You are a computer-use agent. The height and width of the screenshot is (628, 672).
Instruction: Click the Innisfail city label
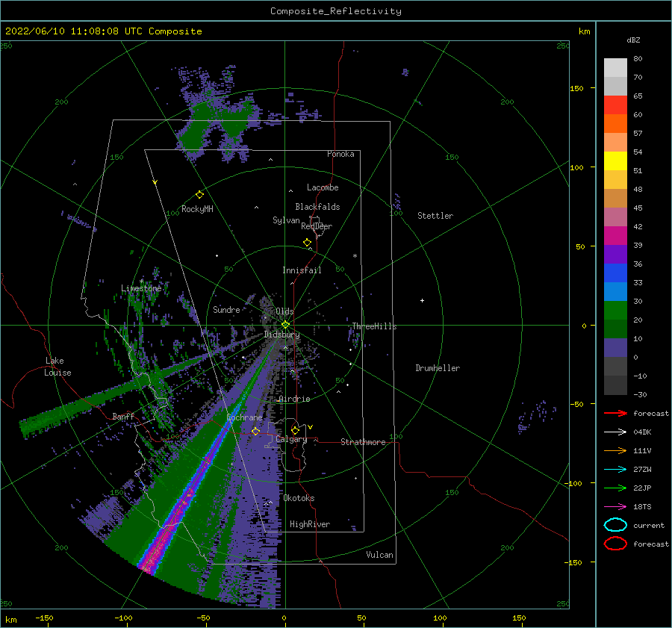[302, 270]
